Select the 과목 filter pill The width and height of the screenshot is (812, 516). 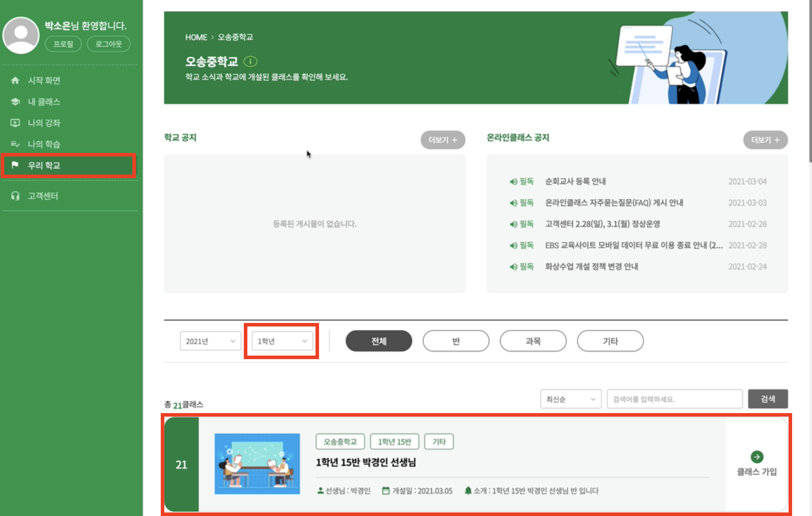coord(533,341)
